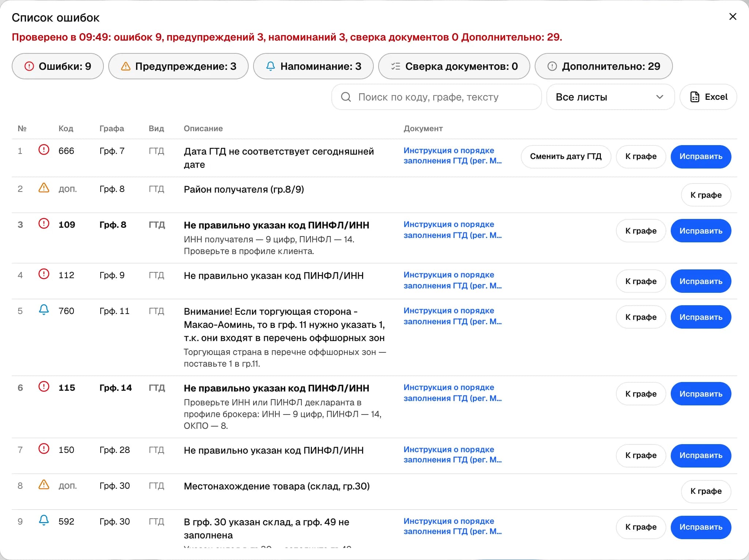The height and width of the screenshot is (560, 749).
Task: Click Документ column header
Action: point(423,129)
